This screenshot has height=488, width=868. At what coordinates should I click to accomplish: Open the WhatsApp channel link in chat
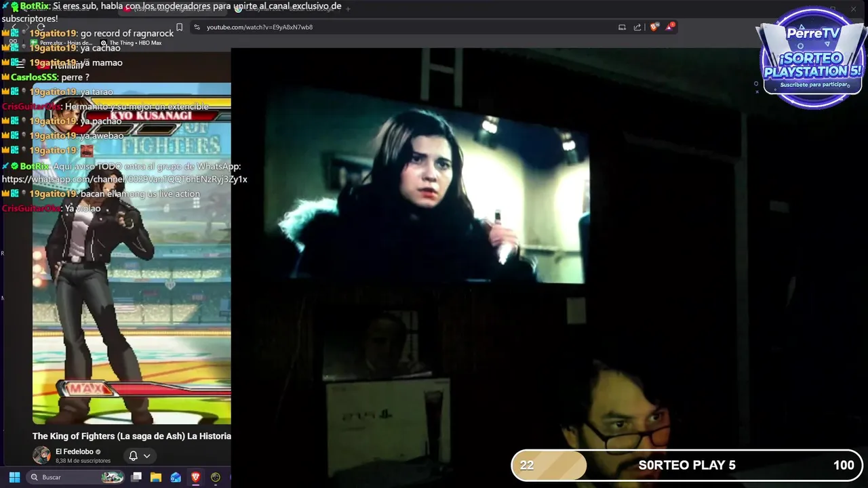[x=125, y=180]
